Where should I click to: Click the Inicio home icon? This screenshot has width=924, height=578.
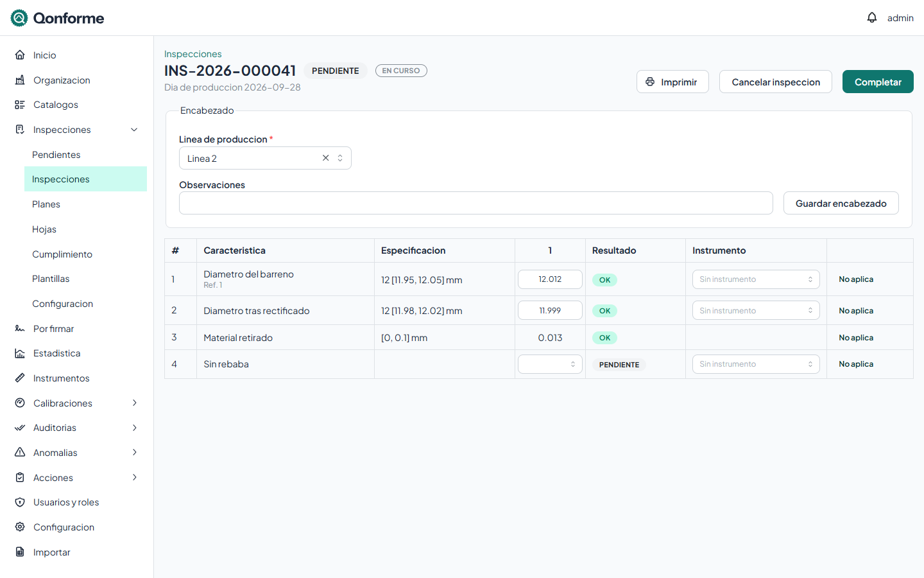pos(20,55)
